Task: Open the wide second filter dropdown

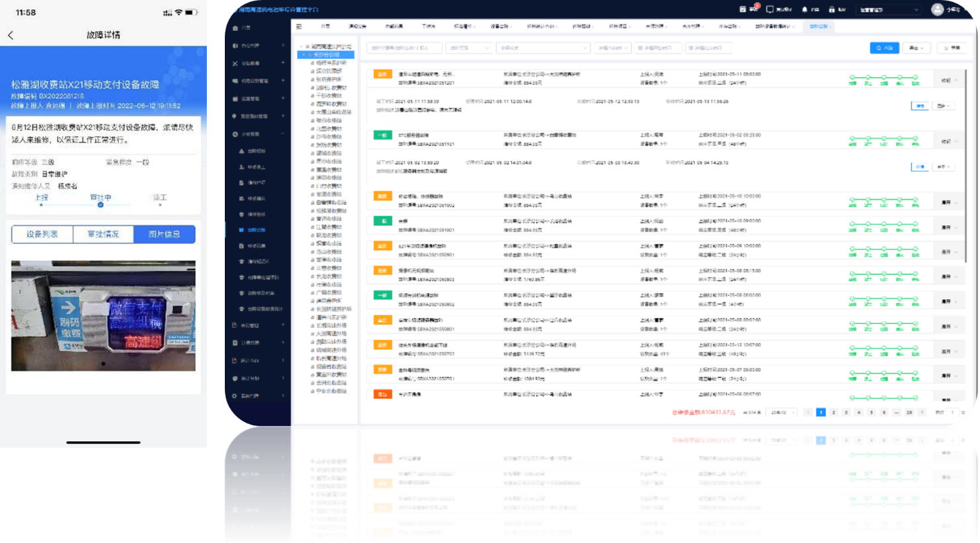Action: point(543,48)
